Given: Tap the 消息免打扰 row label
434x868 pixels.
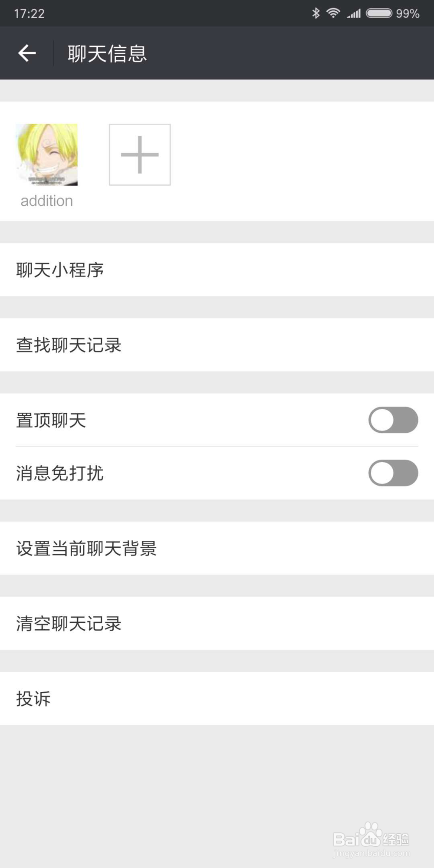Looking at the screenshot, I should (60, 473).
